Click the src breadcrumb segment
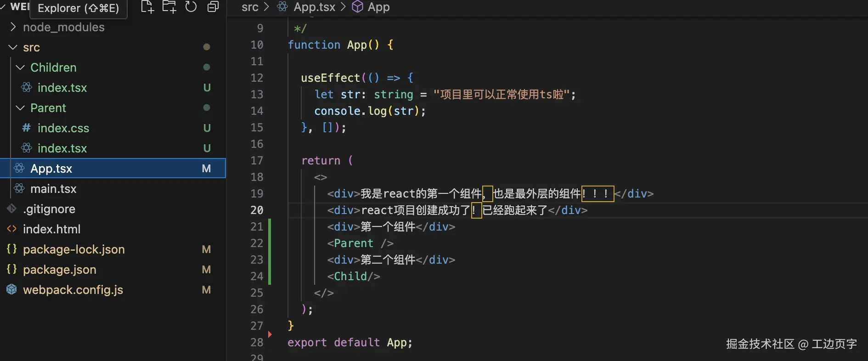The height and width of the screenshot is (361, 868). tap(250, 7)
